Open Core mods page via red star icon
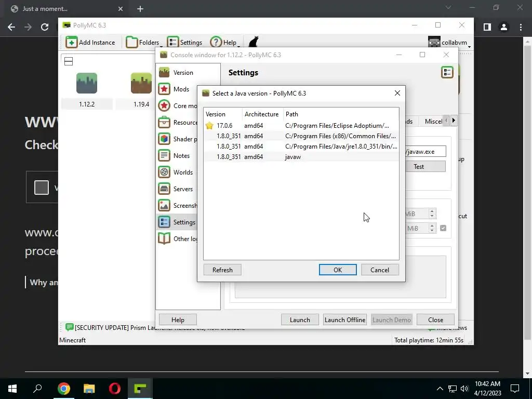 tap(164, 105)
